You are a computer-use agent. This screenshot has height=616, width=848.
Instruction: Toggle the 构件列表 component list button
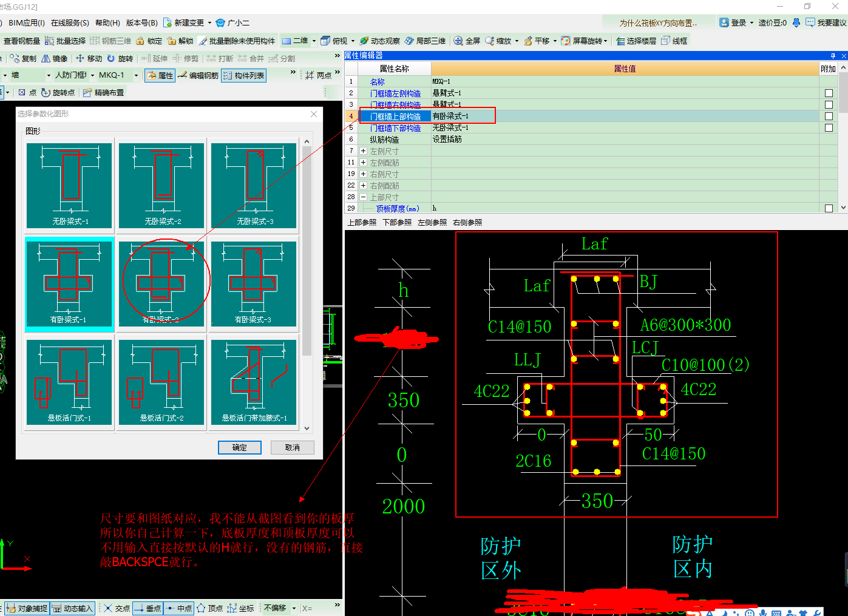pos(243,75)
